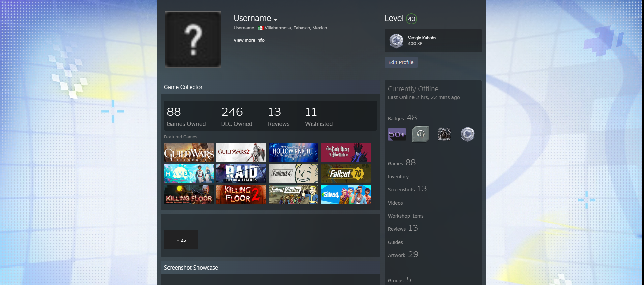Select the Hollow Knight featured game
Image resolution: width=644 pixels, height=285 pixels.
click(294, 152)
